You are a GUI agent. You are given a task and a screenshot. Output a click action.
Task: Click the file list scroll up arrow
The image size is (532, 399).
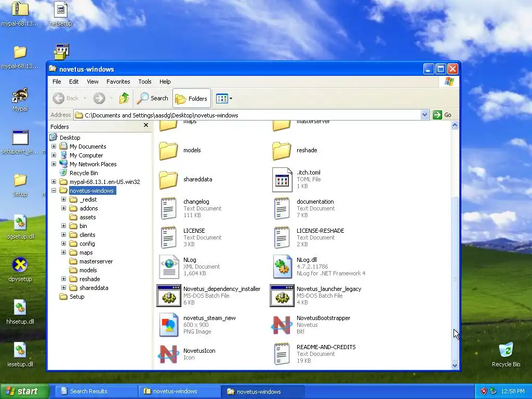455,125
